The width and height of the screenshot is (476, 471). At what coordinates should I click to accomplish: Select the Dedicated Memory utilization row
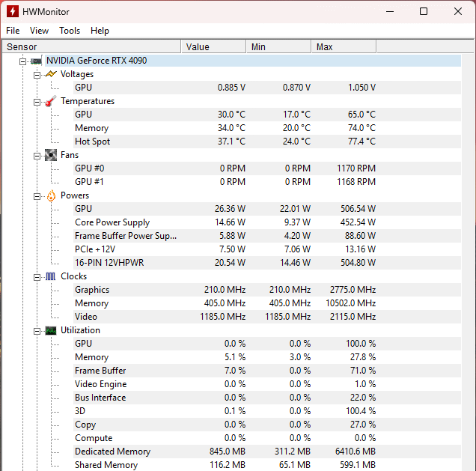click(x=112, y=452)
